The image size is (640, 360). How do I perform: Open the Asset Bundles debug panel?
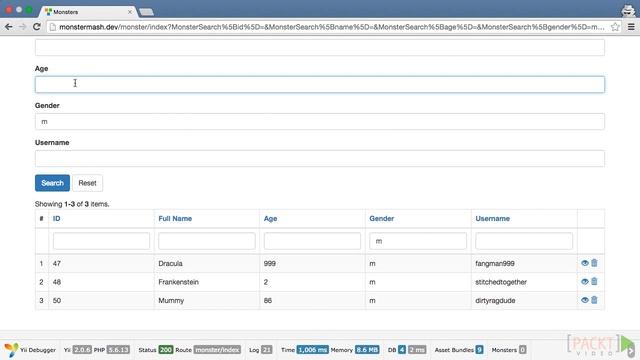(x=459, y=350)
